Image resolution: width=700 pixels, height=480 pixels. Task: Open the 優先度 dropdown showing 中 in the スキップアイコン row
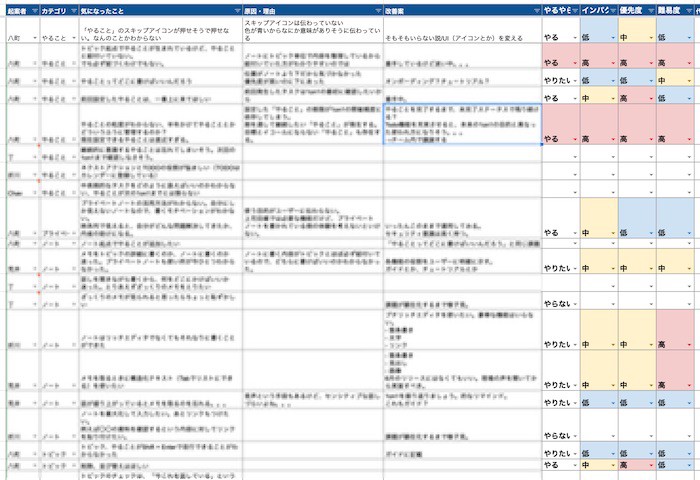click(651, 38)
